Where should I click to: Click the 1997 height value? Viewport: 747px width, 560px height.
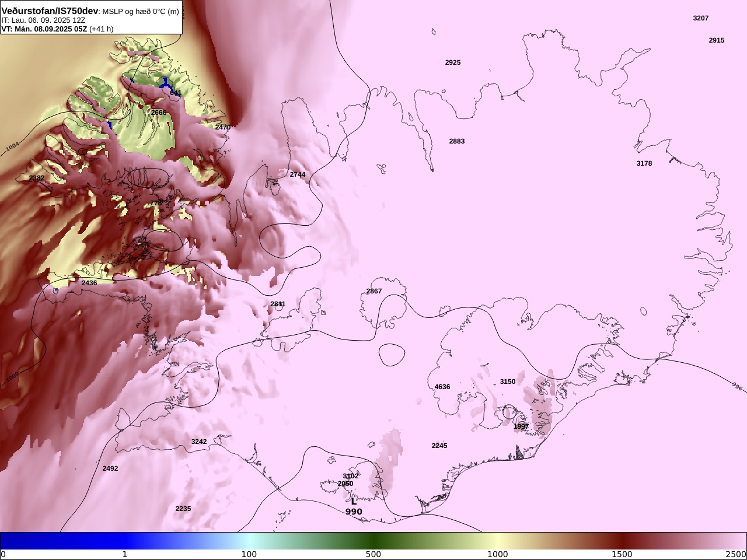click(x=521, y=426)
